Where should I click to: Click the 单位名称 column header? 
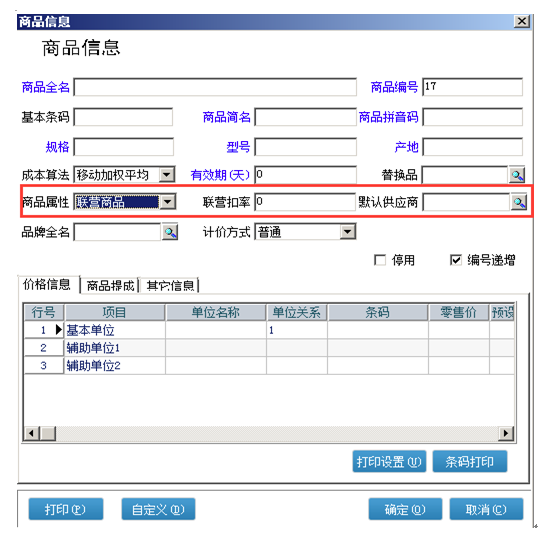[x=215, y=313]
